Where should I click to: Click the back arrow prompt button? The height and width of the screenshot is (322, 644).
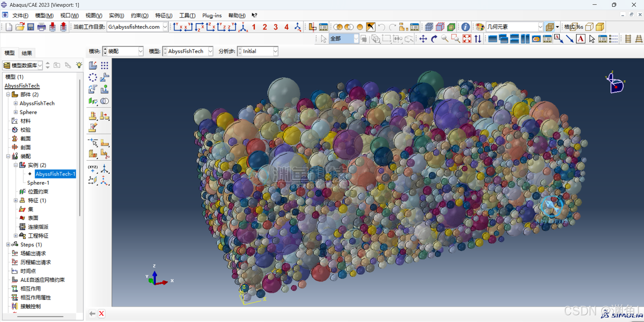(92, 314)
